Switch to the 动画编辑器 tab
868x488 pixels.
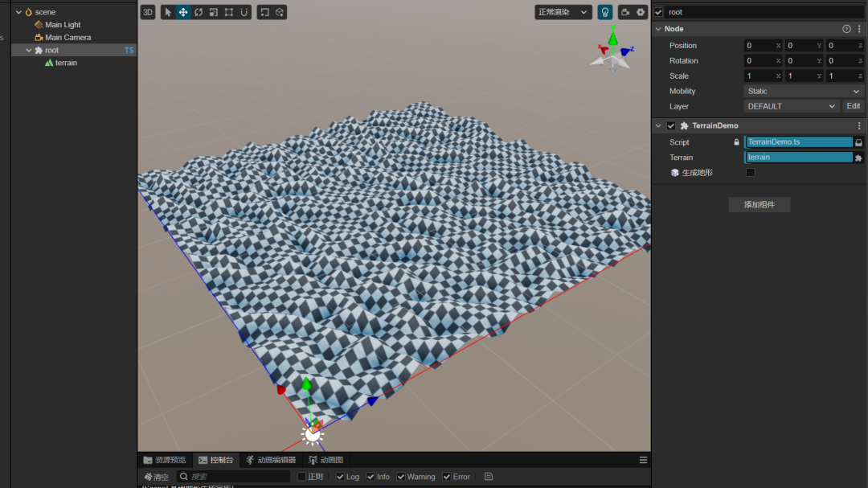point(271,460)
